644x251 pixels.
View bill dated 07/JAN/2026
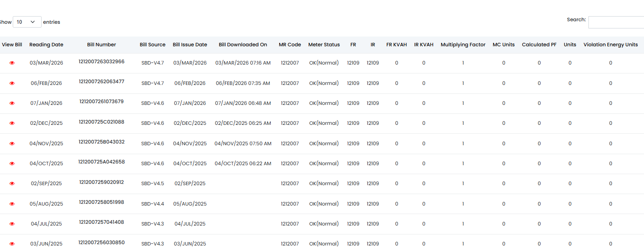[x=12, y=103]
